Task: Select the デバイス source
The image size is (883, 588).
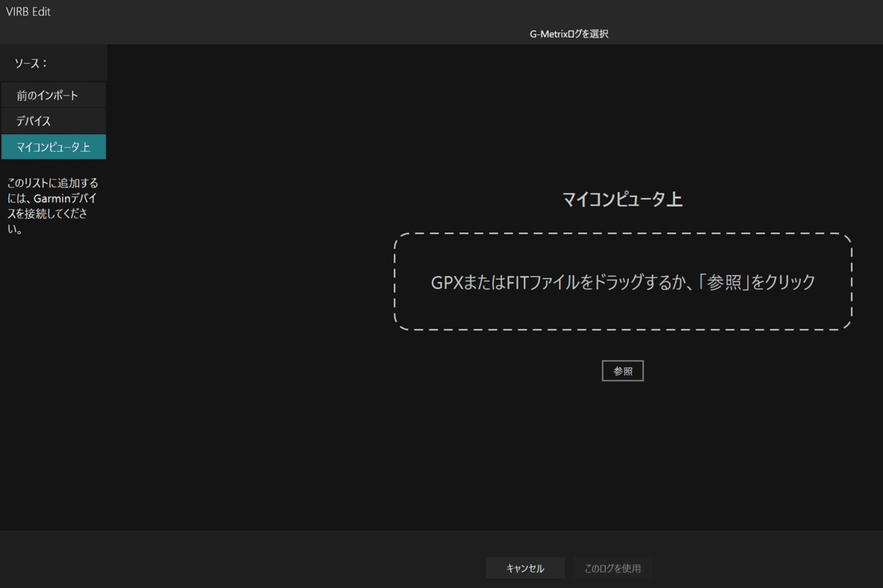Action: coord(54,121)
